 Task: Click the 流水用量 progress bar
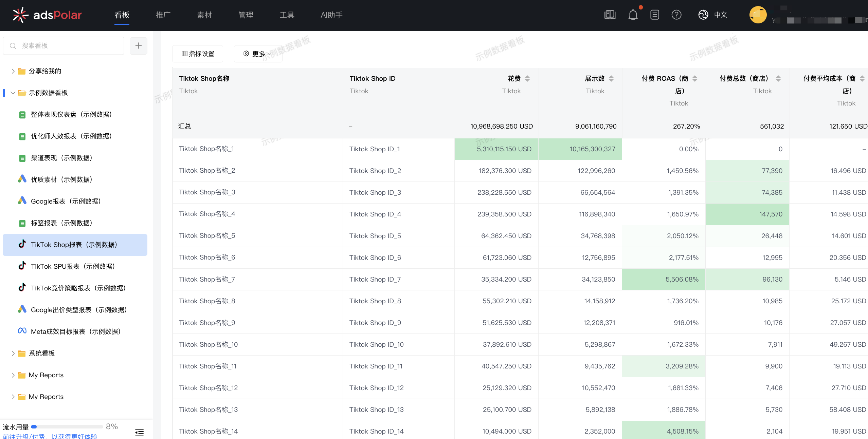click(67, 427)
